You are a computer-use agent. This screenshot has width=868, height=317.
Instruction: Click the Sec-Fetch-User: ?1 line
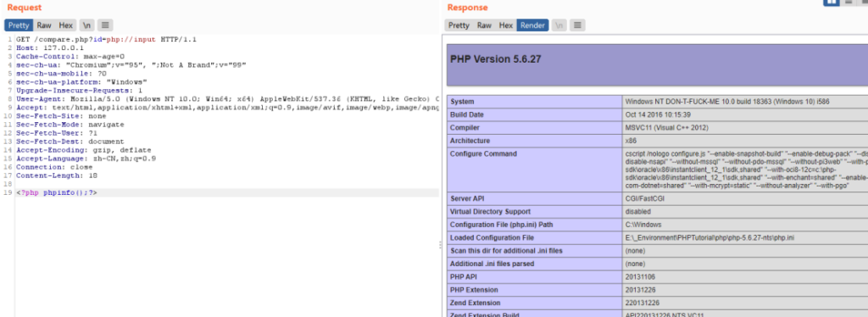point(57,133)
